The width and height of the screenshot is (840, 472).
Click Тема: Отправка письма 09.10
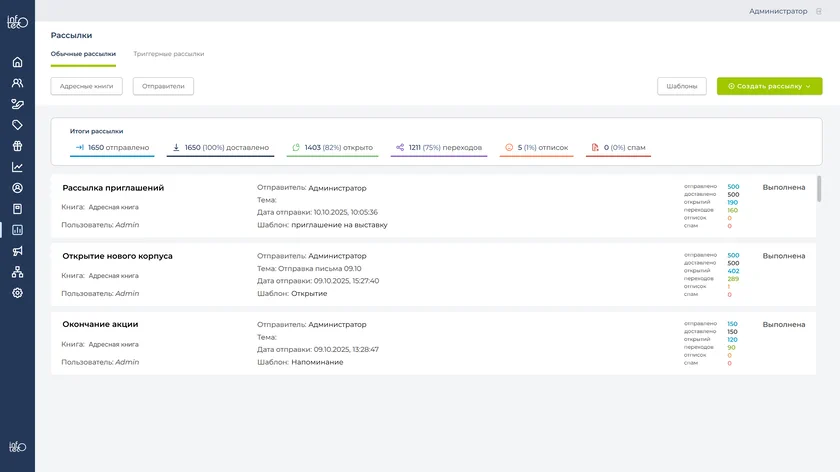tap(309, 268)
